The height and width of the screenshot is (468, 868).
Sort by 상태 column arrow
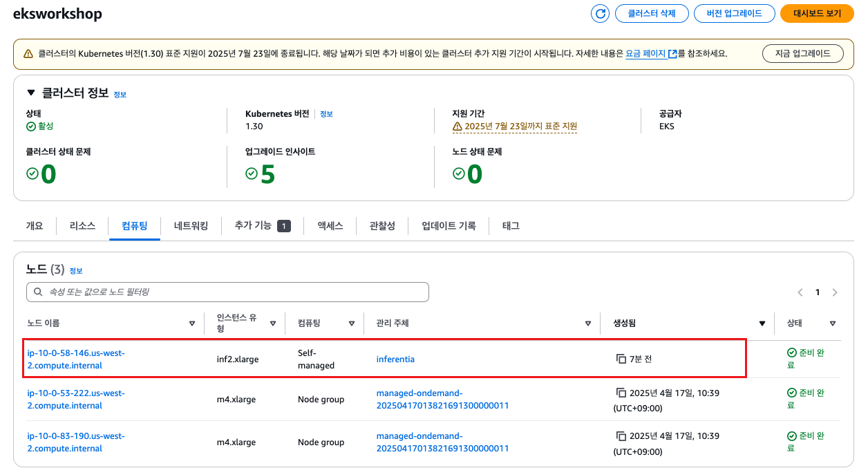(833, 324)
